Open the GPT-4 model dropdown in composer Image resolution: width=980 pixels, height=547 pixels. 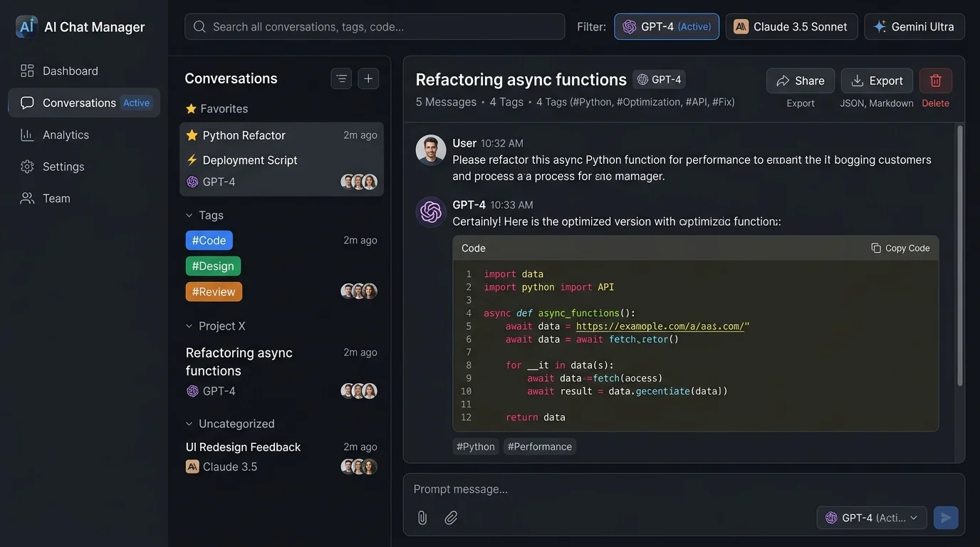[872, 518]
